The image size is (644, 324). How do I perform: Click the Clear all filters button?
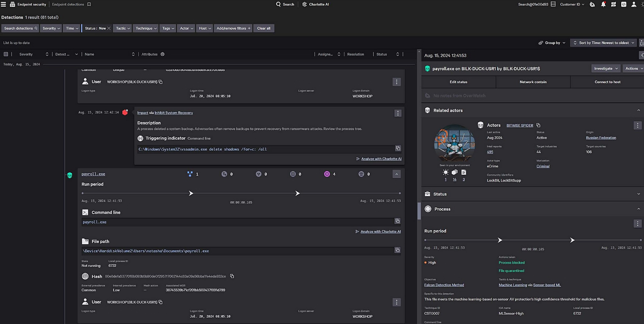263,28
